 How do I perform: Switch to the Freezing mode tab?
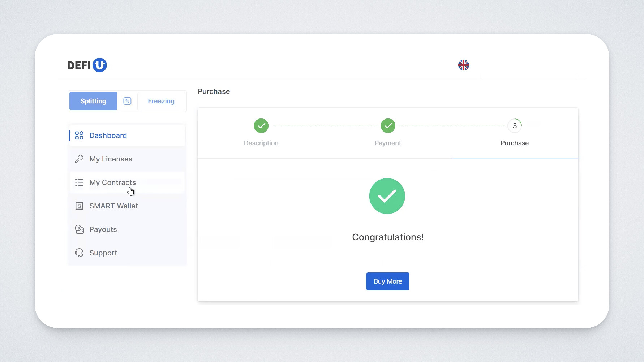(x=161, y=101)
